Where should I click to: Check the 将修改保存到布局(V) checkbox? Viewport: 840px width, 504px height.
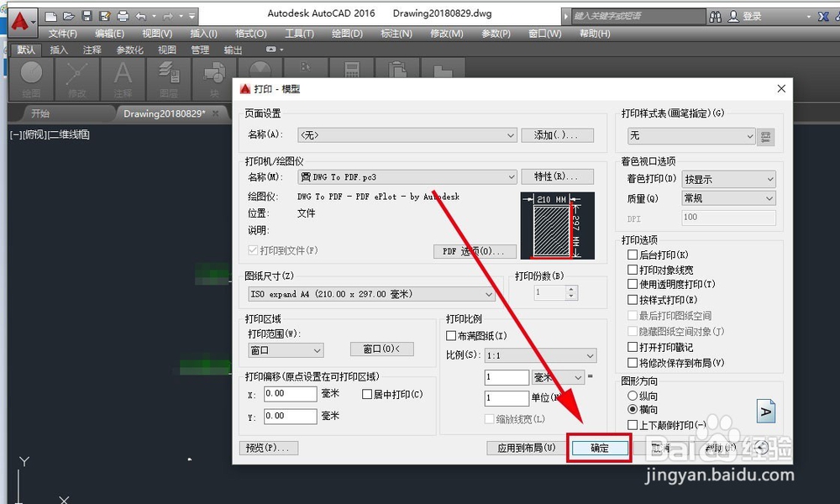[633, 363]
